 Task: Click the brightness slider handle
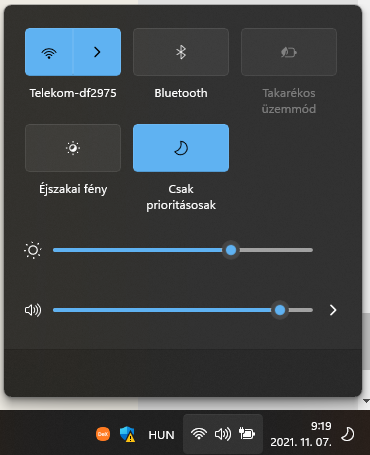[231, 250]
